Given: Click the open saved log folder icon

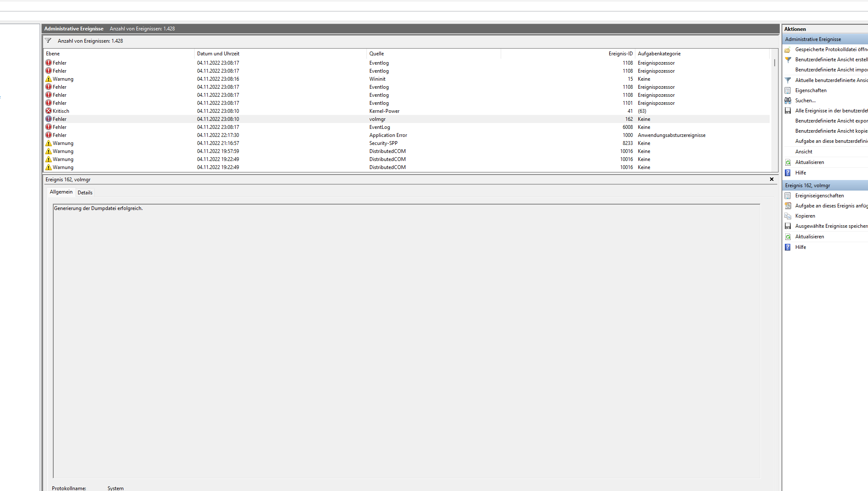Looking at the screenshot, I should [x=787, y=50].
